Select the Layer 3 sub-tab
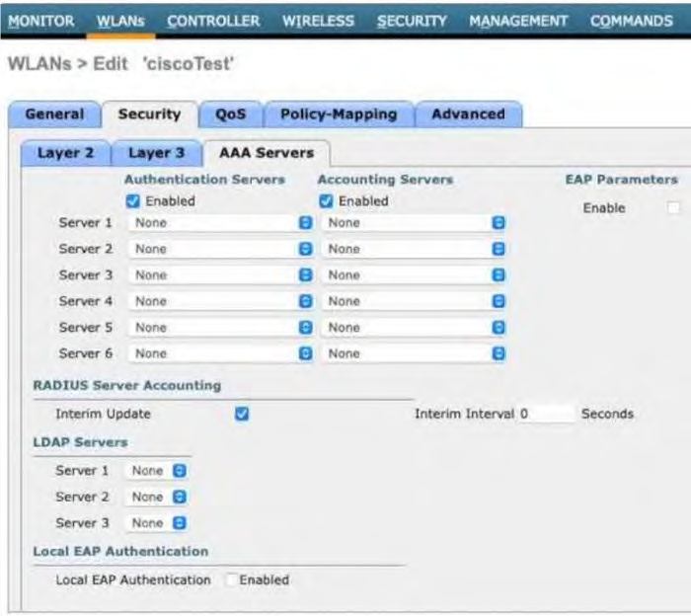The image size is (691, 616). coord(156,153)
